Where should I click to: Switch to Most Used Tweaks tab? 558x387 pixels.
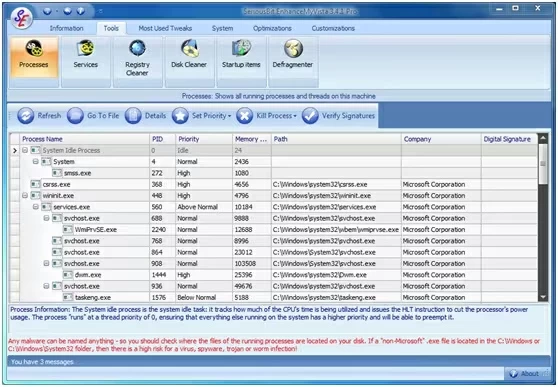[165, 28]
